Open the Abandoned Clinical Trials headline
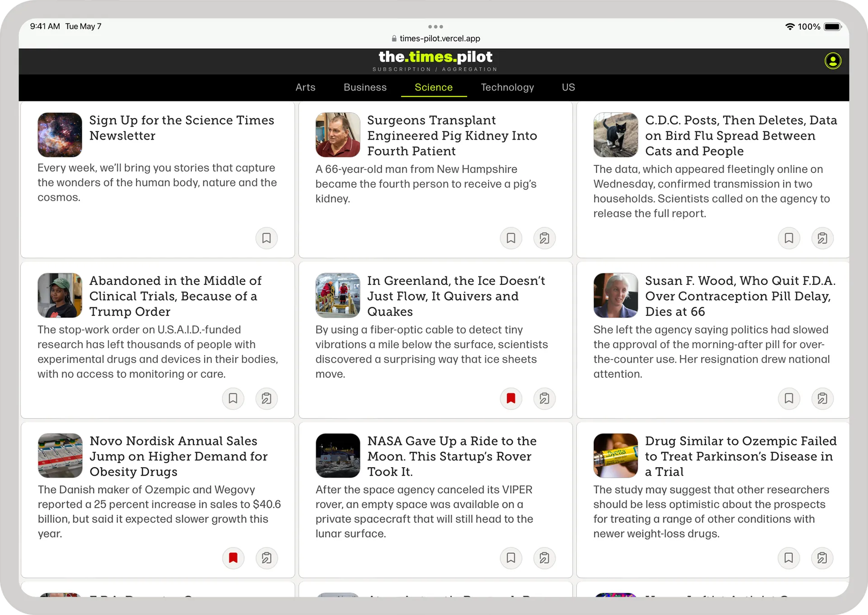Screen dimensions: 868x615 coord(175,296)
